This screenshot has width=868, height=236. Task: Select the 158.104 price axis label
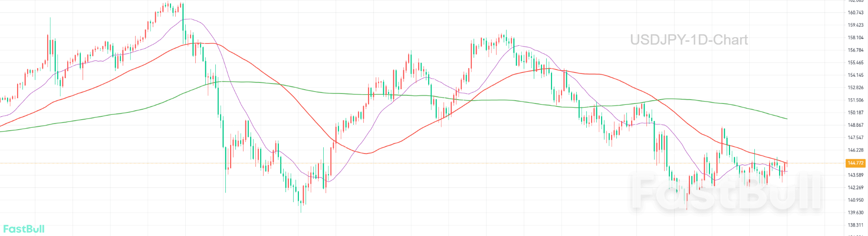[x=855, y=38]
